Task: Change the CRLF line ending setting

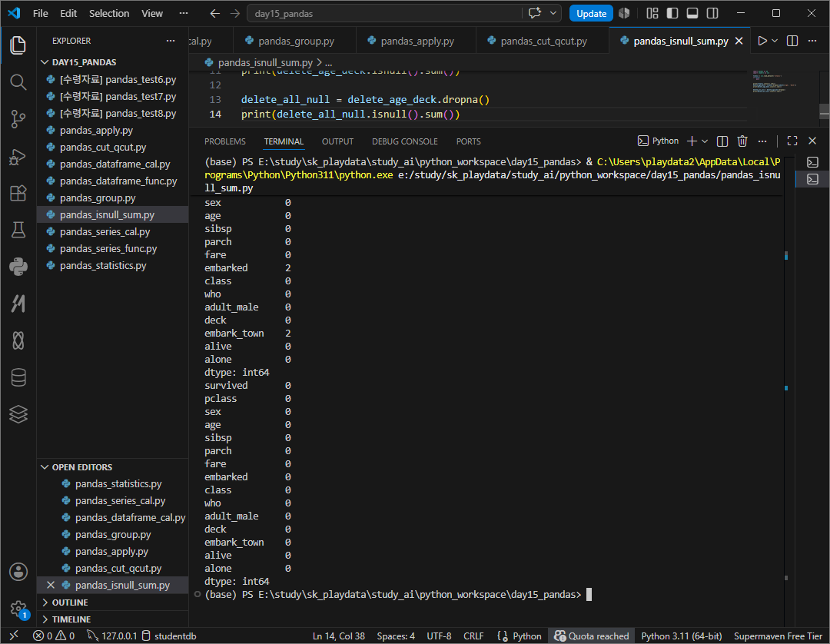Action: pos(473,636)
